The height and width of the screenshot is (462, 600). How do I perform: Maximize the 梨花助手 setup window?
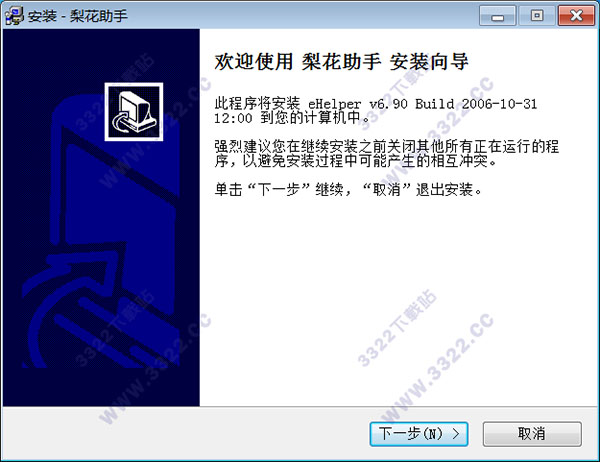(x=537, y=16)
